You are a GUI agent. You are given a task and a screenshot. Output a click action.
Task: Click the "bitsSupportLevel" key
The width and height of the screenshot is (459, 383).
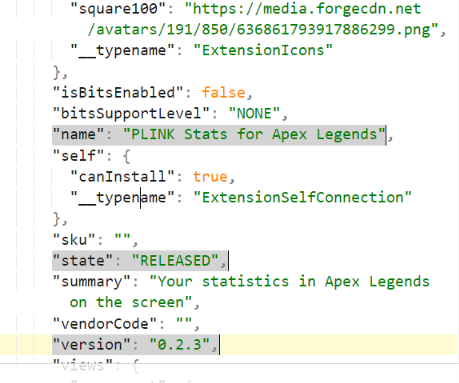coord(131,114)
